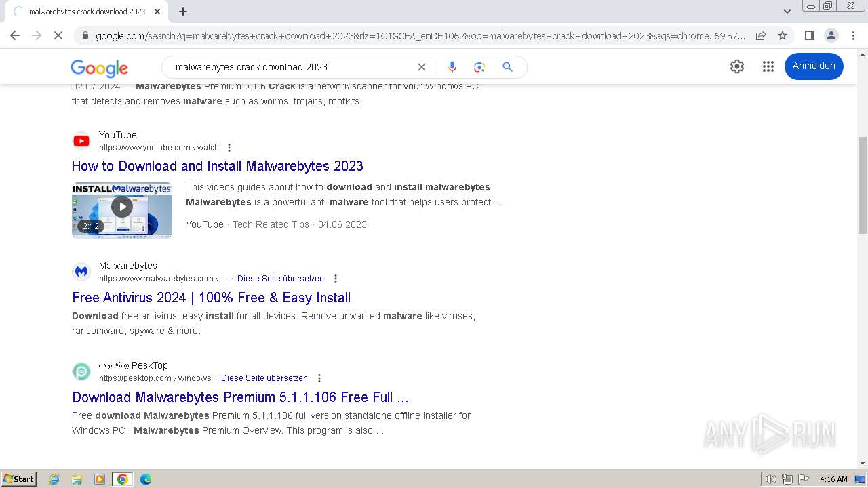Viewport: 868px width, 488px height.
Task: Open Chrome profile avatar
Action: point(831,35)
